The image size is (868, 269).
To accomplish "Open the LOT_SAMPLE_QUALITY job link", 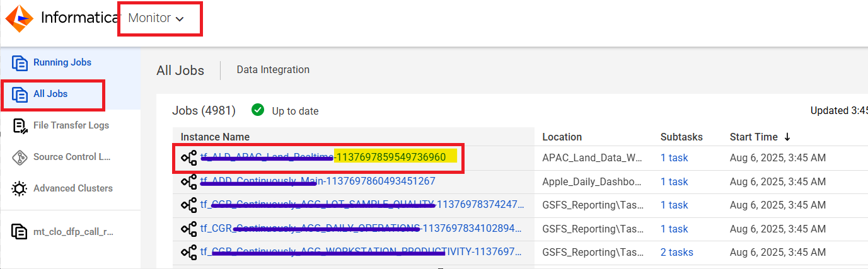I will (362, 205).
